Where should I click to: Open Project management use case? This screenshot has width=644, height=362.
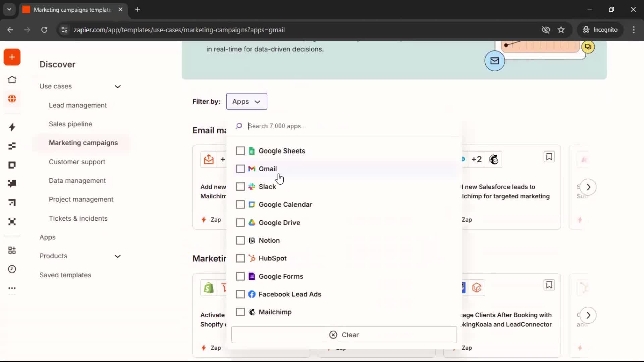click(x=81, y=199)
